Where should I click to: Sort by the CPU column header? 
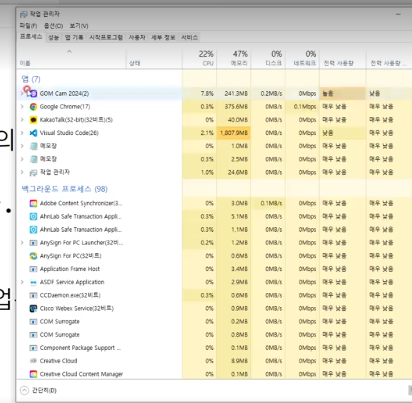pyautogui.click(x=199, y=58)
